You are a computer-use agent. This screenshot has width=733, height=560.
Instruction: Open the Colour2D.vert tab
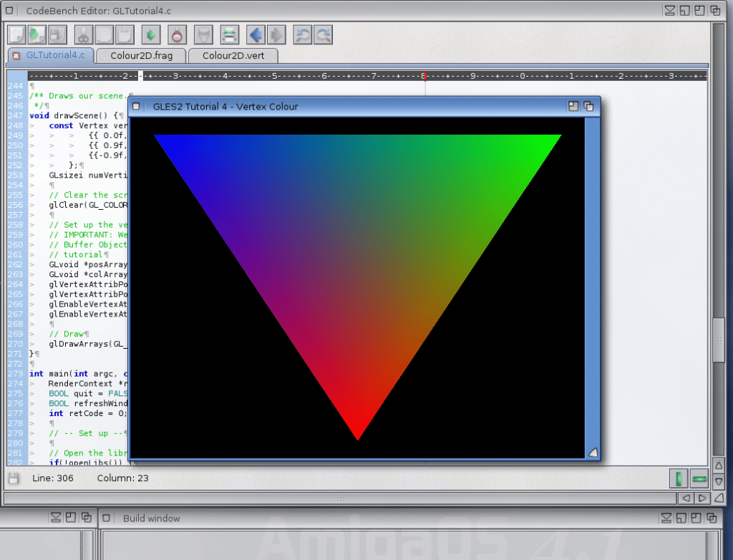tap(233, 56)
